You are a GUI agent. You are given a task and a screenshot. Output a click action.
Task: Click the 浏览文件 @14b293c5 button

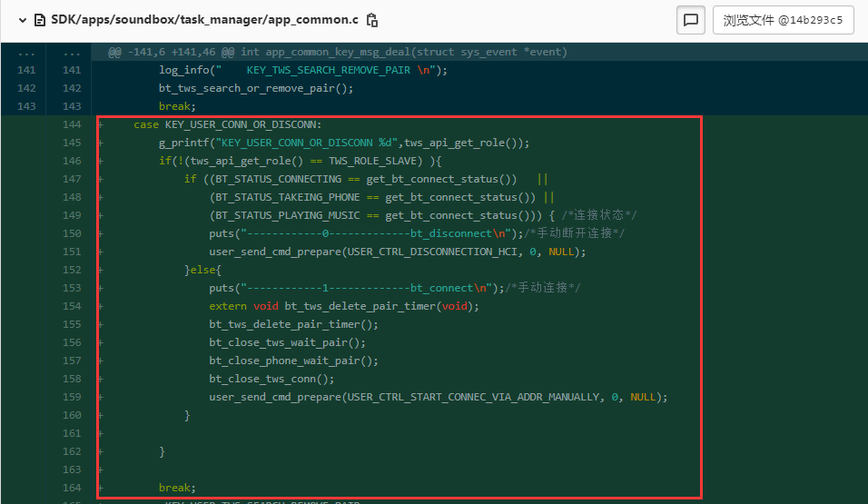coord(783,21)
